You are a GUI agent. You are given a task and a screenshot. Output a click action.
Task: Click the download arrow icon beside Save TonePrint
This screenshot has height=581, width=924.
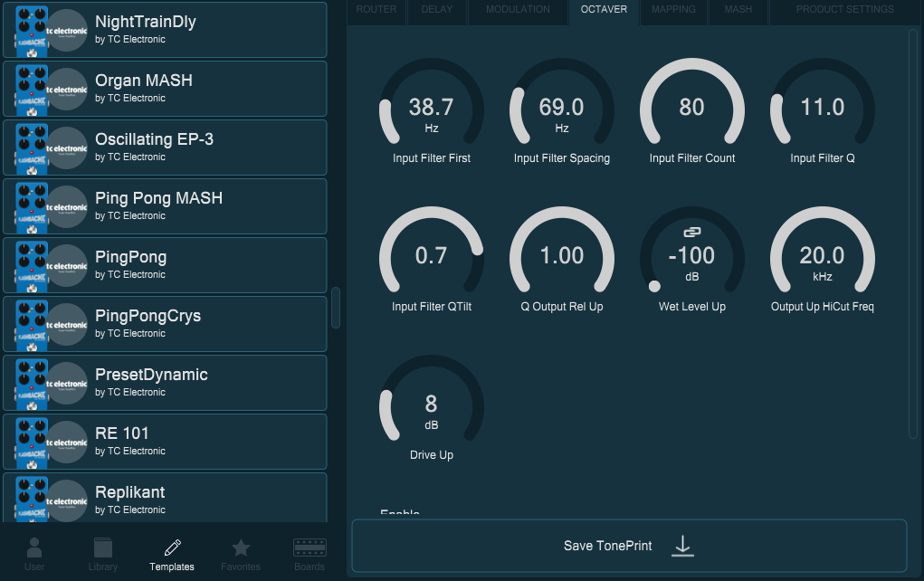tap(682, 546)
